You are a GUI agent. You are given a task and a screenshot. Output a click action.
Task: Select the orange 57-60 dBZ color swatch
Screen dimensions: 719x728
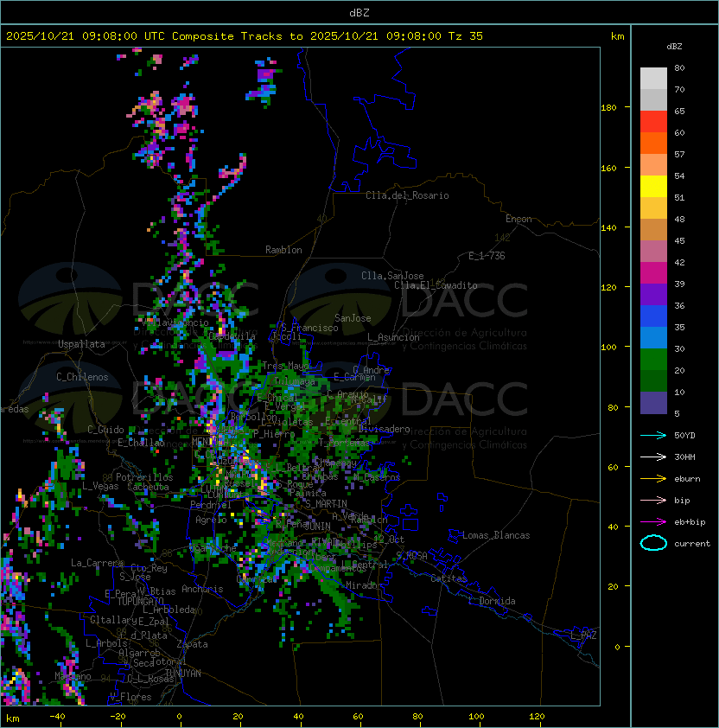tap(653, 144)
